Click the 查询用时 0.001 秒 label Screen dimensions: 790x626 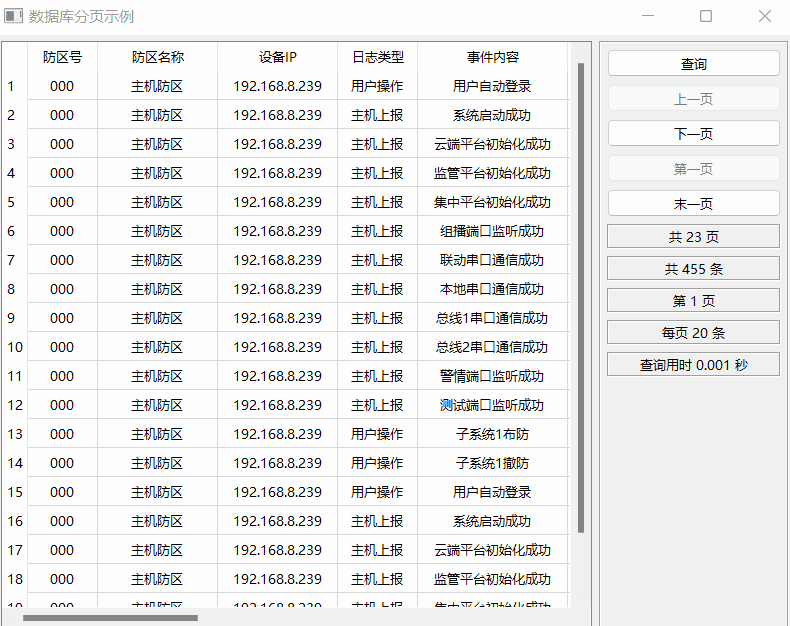point(693,364)
